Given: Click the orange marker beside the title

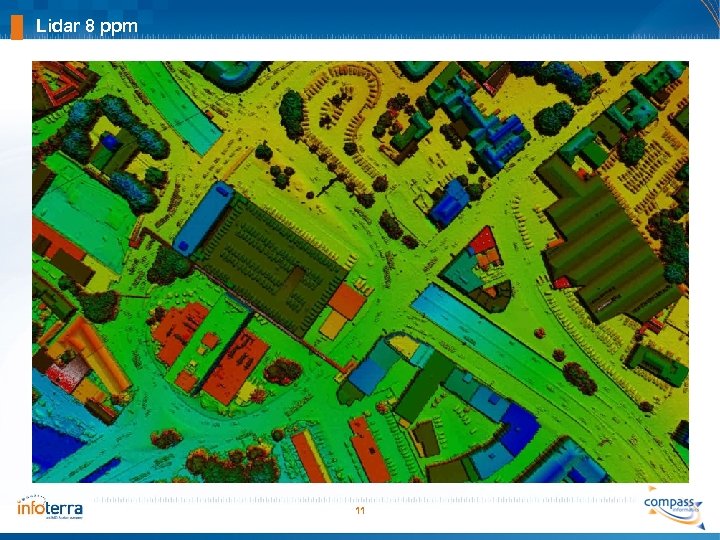Looking at the screenshot, I should [17, 27].
